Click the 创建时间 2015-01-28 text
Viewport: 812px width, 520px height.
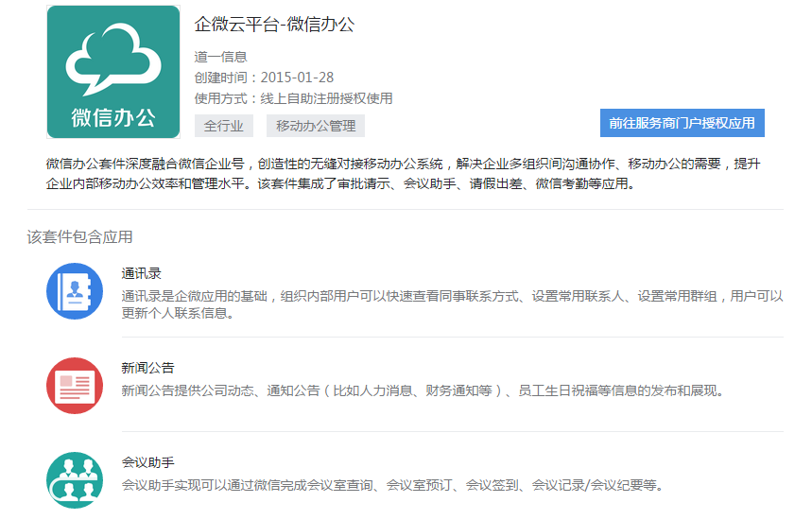click(x=264, y=78)
